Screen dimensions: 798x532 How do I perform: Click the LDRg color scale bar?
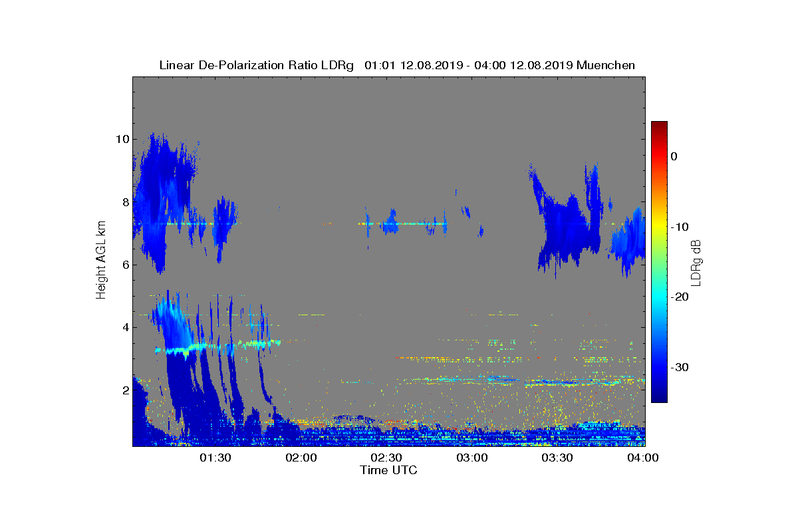(x=659, y=262)
